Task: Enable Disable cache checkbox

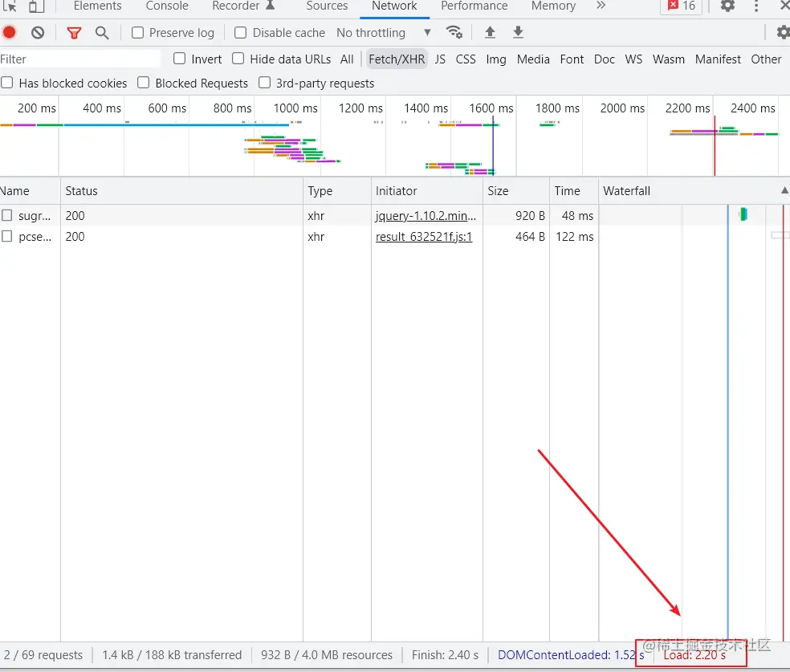Action: [x=240, y=33]
